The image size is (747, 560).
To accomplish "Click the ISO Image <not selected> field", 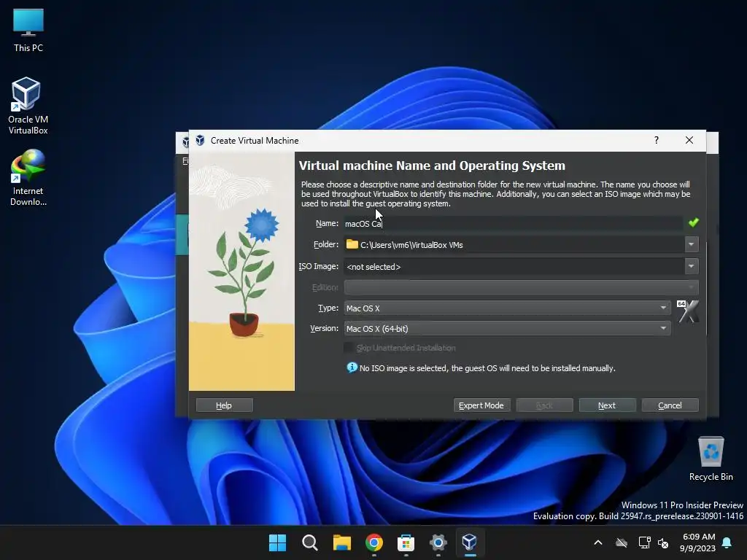I will (514, 267).
